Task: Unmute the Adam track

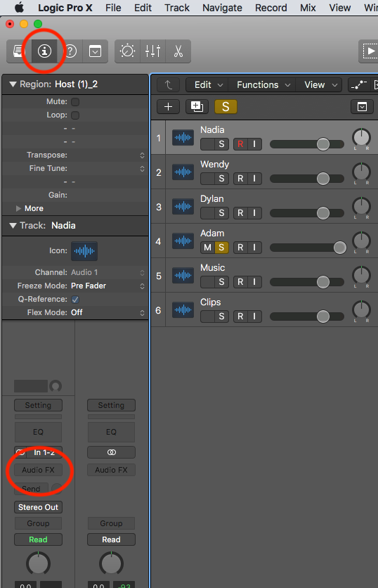Action: click(207, 248)
